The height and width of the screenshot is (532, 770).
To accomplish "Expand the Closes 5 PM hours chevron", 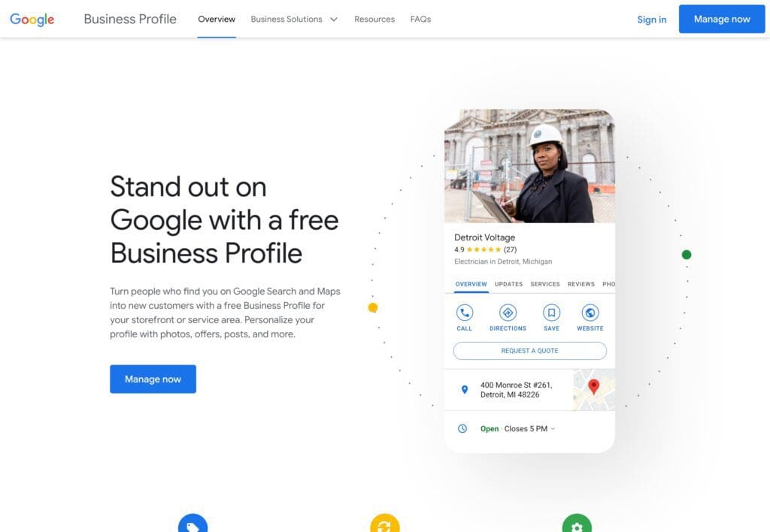I will point(553,428).
